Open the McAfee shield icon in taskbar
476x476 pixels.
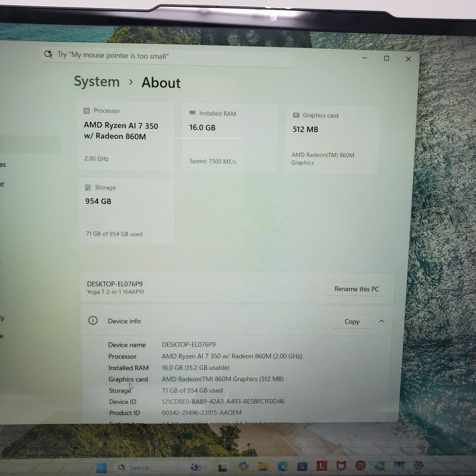(341, 466)
